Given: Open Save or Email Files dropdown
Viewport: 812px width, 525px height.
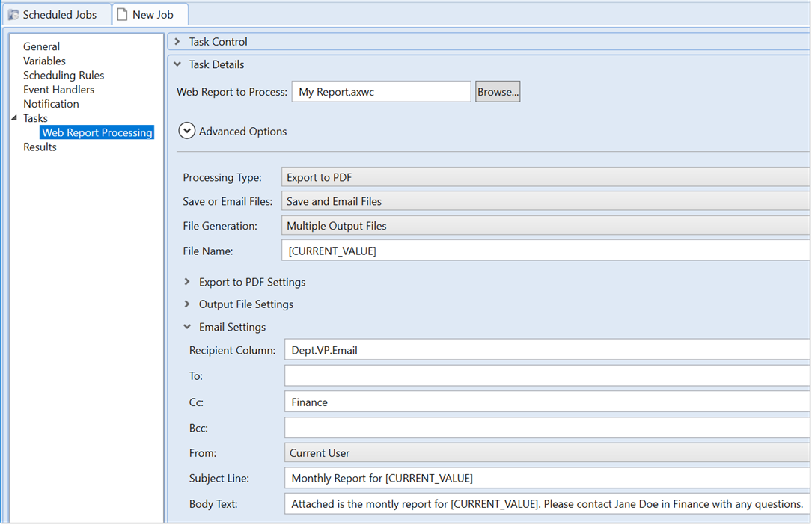Looking at the screenshot, I should 545,201.
